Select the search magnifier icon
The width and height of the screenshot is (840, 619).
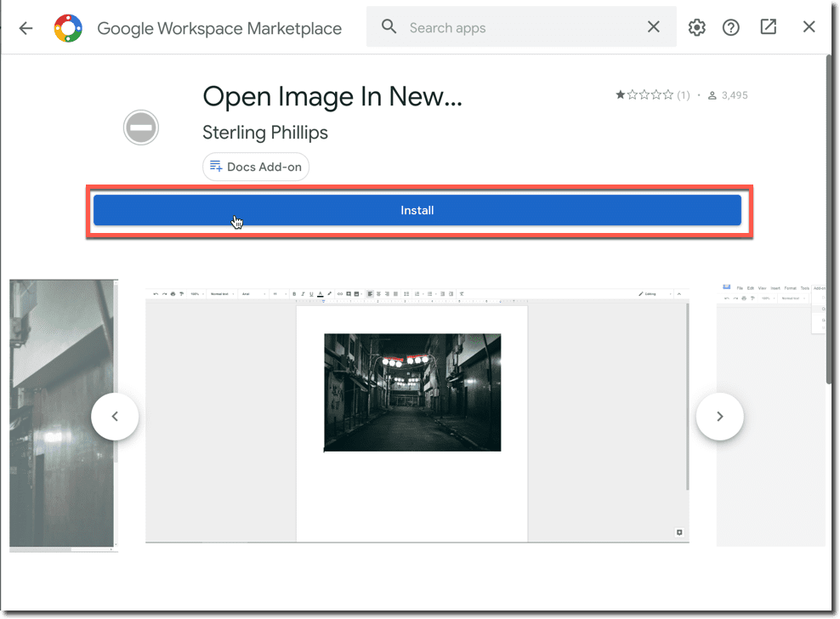(389, 26)
